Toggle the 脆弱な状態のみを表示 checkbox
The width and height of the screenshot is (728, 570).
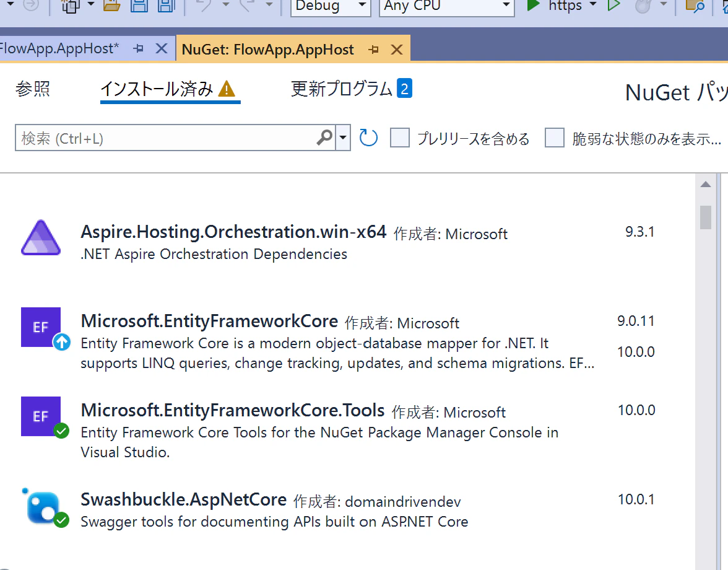tap(555, 138)
